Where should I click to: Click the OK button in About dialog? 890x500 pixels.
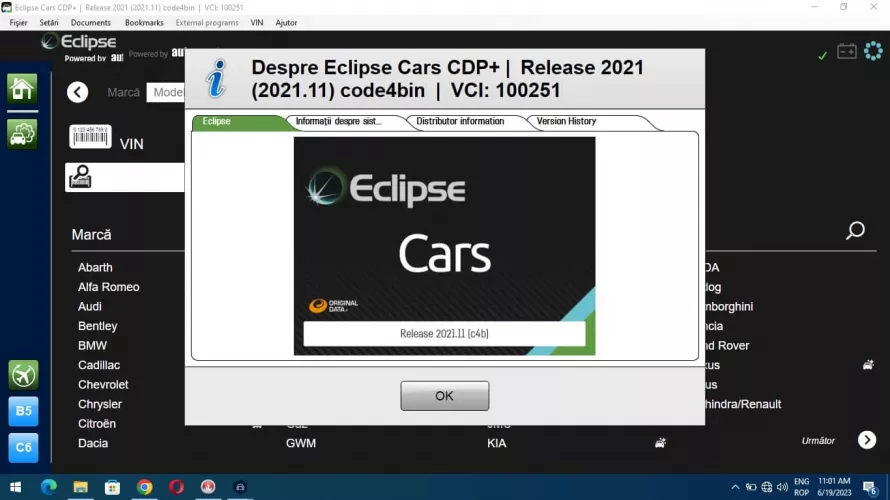coord(444,396)
